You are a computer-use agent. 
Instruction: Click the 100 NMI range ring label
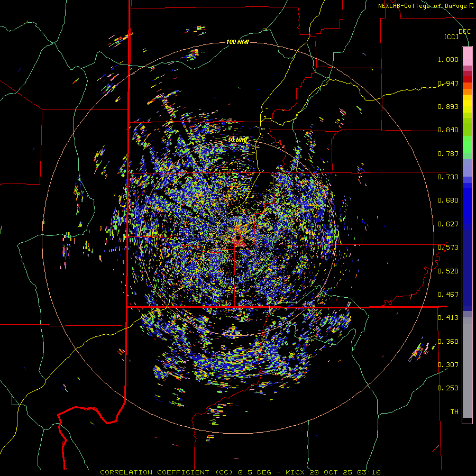[x=237, y=42]
